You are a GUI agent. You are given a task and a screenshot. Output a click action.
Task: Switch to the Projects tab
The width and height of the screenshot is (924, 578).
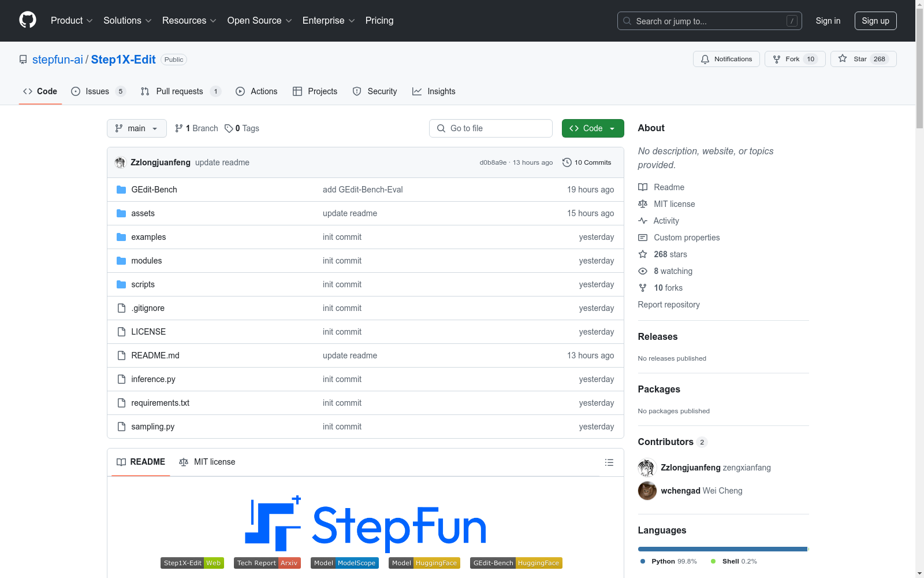tap(315, 91)
